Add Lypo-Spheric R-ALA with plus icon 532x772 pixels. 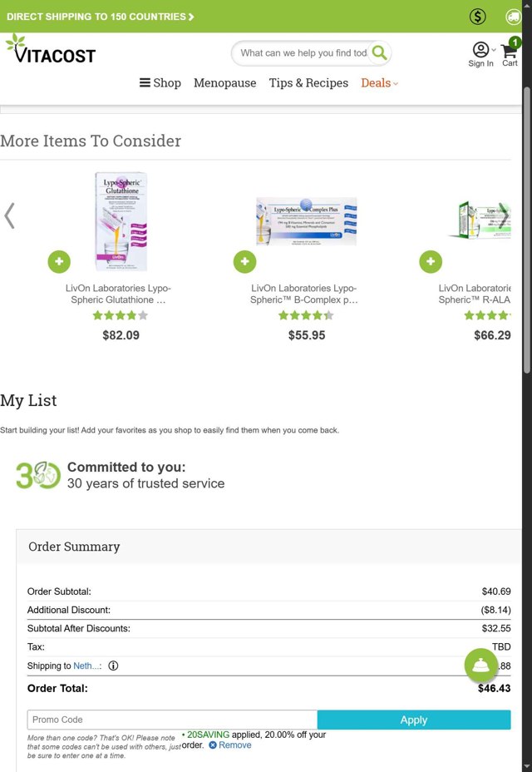pos(430,261)
